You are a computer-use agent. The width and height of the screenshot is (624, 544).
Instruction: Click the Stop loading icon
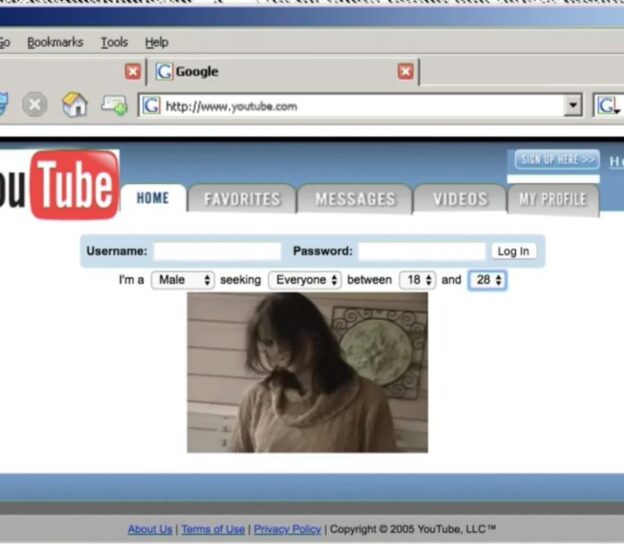tap(35, 105)
